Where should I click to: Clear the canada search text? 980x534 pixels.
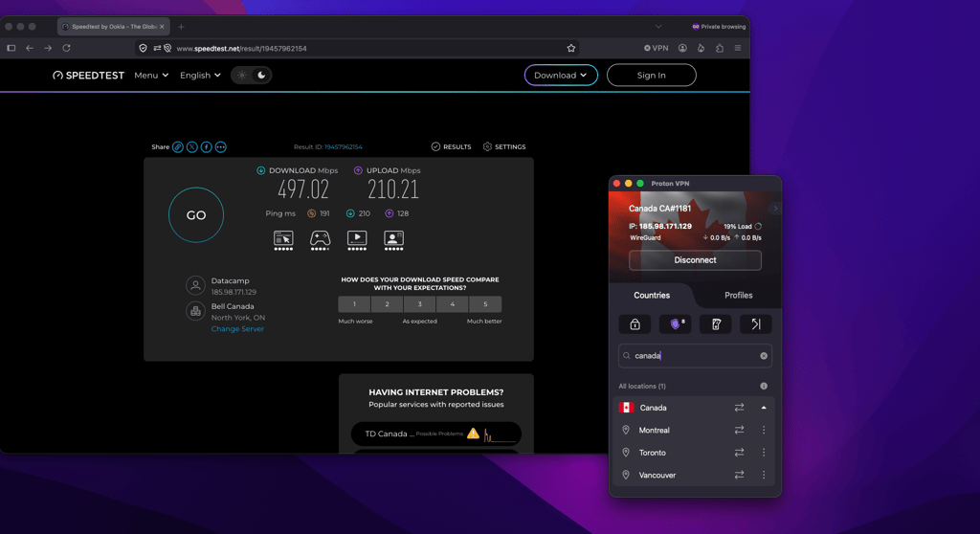pos(764,356)
